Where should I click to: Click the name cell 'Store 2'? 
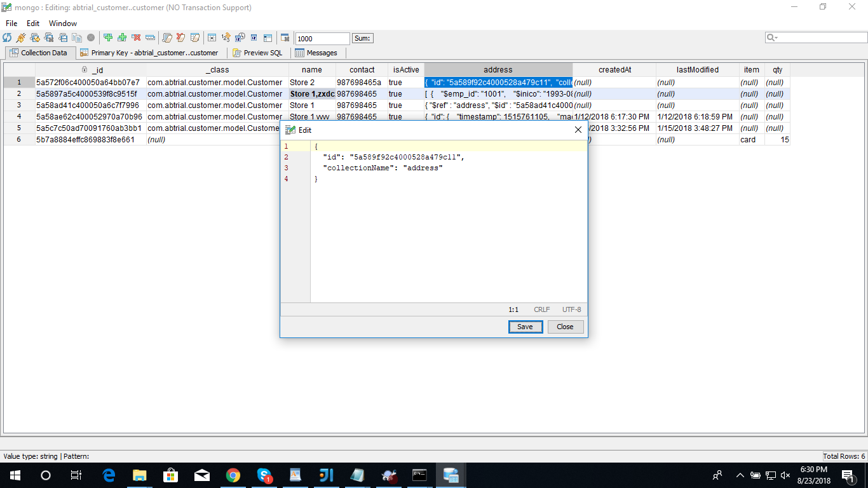312,83
